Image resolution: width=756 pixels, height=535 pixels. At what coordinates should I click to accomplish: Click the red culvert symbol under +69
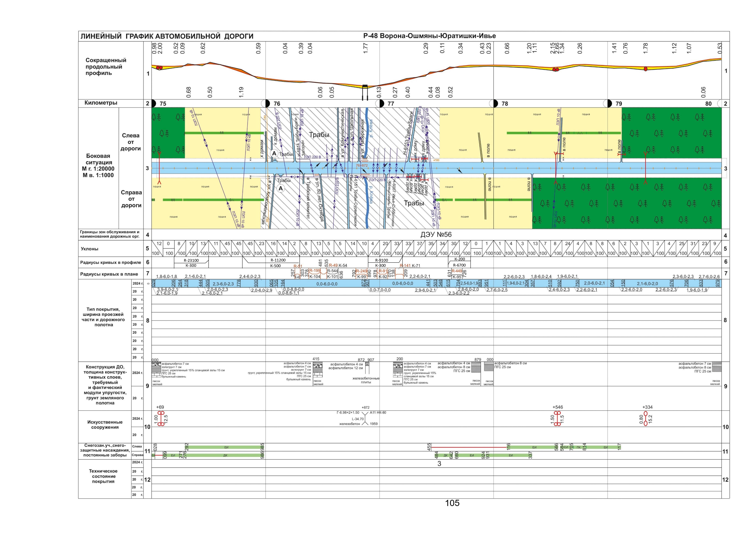tap(161, 418)
